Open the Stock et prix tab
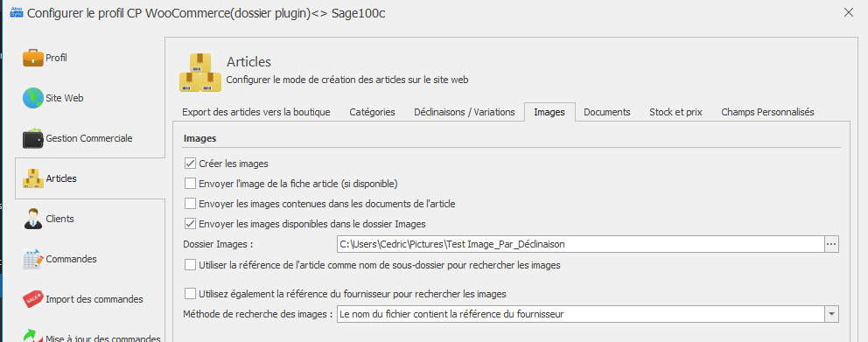This screenshot has height=342, width=868. [675, 112]
